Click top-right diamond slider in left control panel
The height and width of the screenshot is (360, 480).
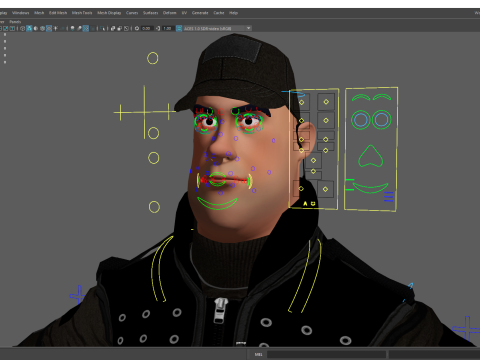click(x=326, y=102)
